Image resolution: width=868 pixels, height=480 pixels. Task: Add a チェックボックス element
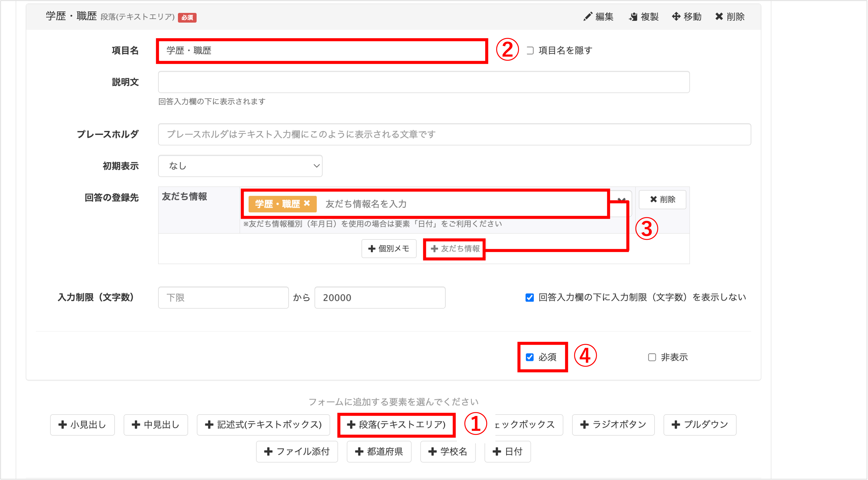(529, 425)
